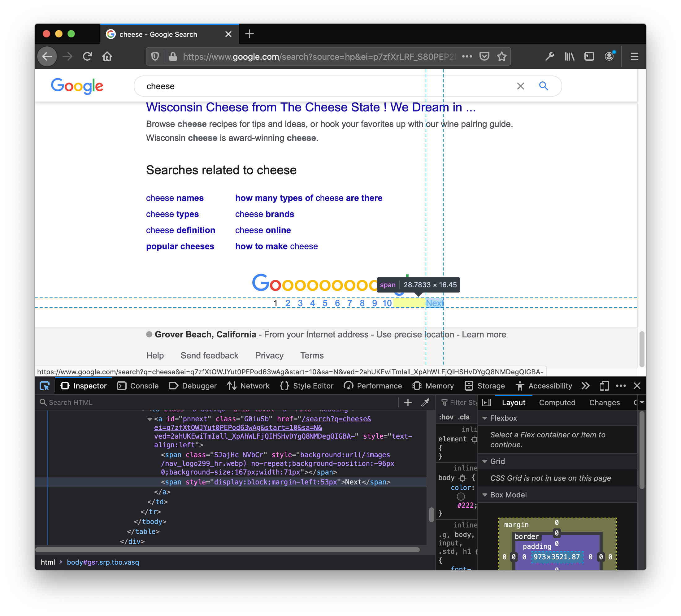The width and height of the screenshot is (681, 616).
Task: Save page to Pocket icon
Action: tap(484, 56)
